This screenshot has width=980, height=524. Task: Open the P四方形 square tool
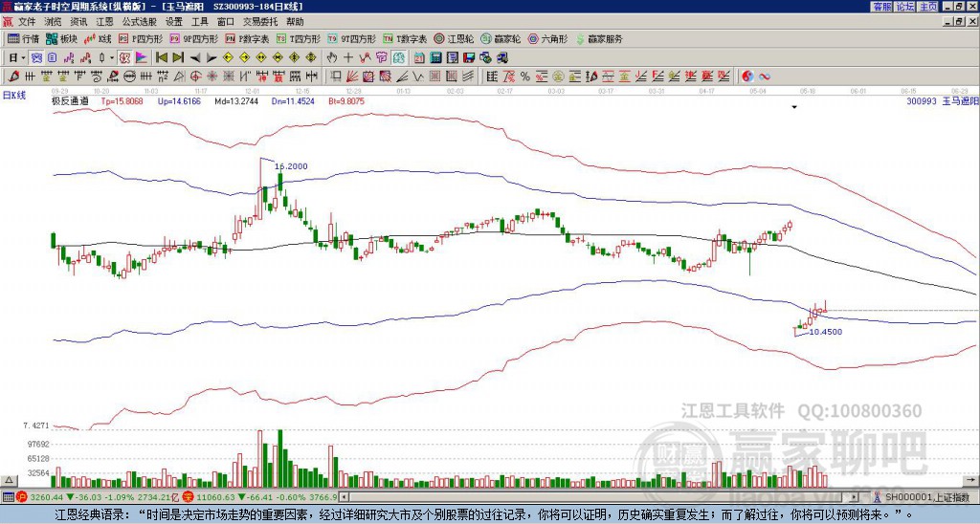141,38
